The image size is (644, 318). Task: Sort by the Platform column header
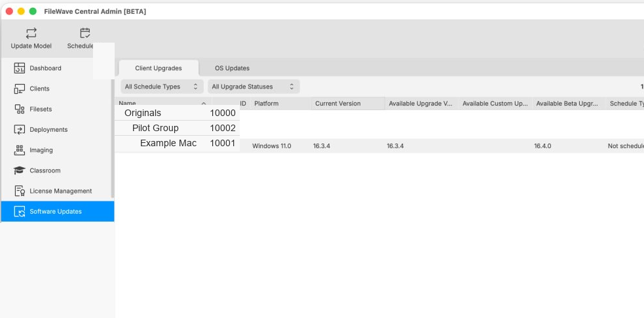point(281,104)
